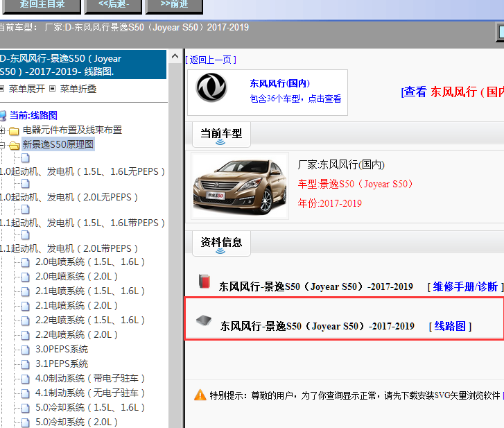504x428 pixels.
Task: Click the 车型:景逸S50 (Joyear S50) text
Action: tap(355, 184)
